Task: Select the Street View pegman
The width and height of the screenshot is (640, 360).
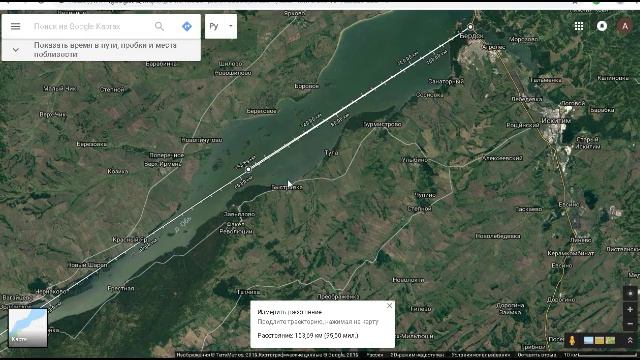Action: click(572, 340)
